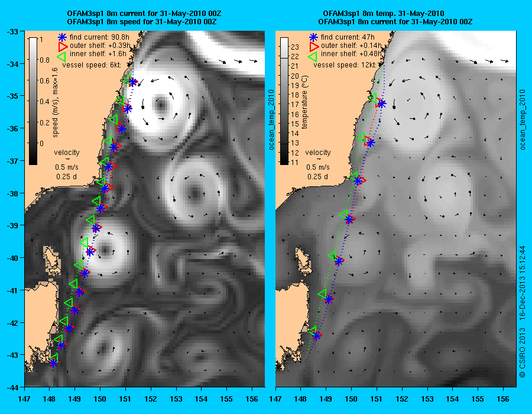Click the latitude axis label '-41'

pyautogui.click(x=12, y=290)
